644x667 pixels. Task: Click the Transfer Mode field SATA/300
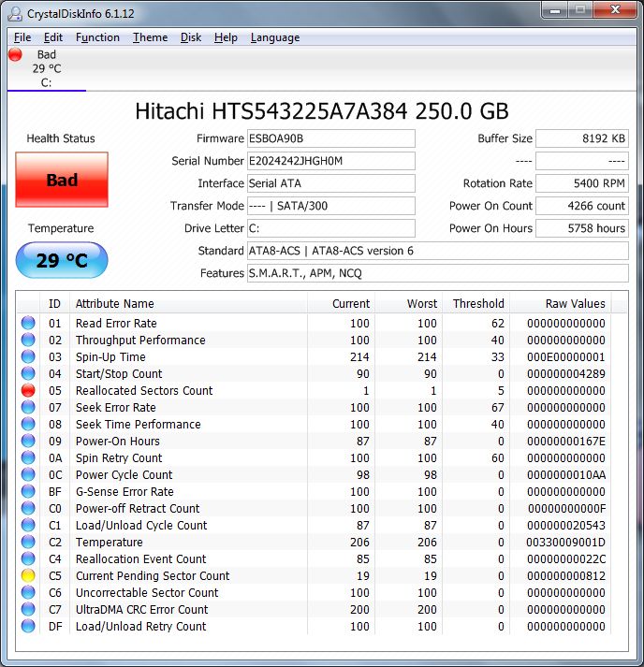[331, 206]
